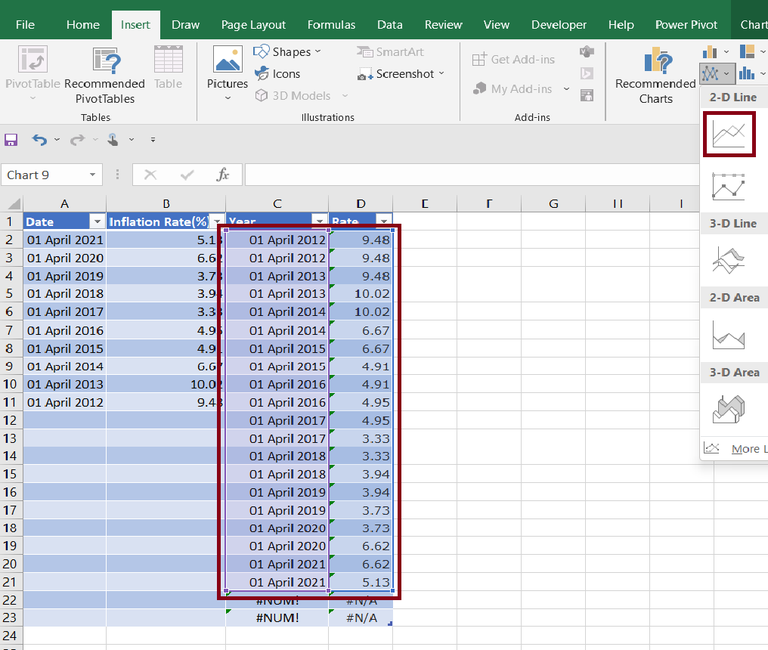This screenshot has width=768, height=650.
Task: Open the Year column filter dropdown
Action: [320, 221]
